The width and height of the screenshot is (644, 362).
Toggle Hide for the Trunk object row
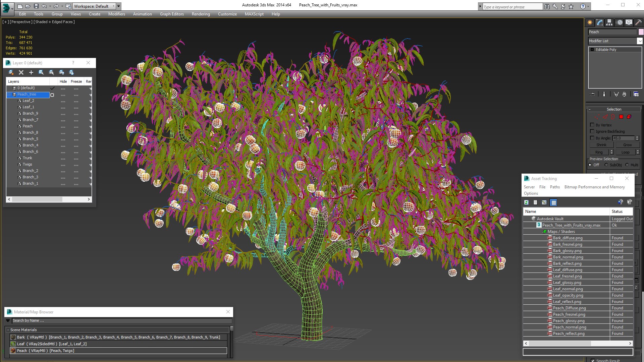point(63,158)
